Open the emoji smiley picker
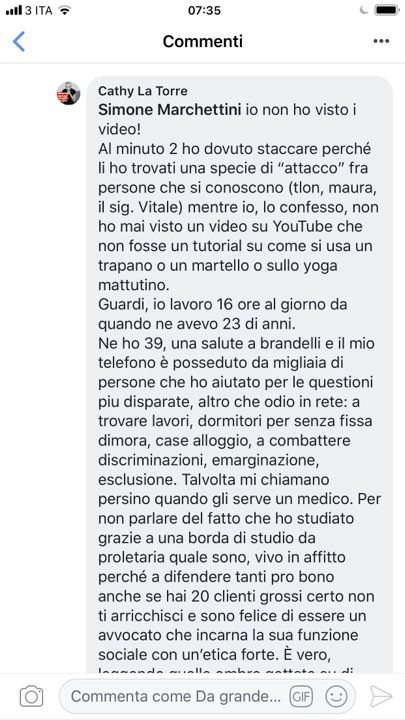Screen dimensions: 405x720 tap(336, 697)
